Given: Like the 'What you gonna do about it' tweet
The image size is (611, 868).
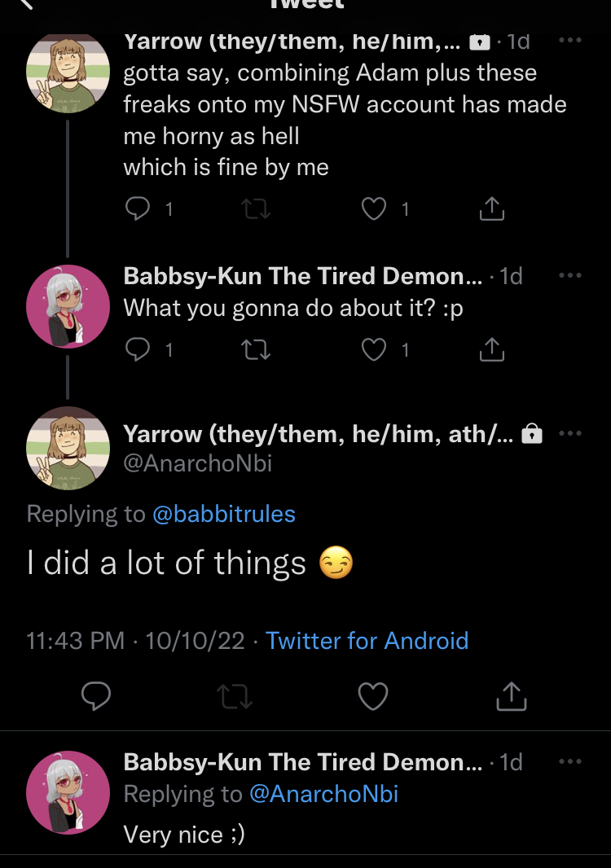Looking at the screenshot, I should tap(374, 350).
